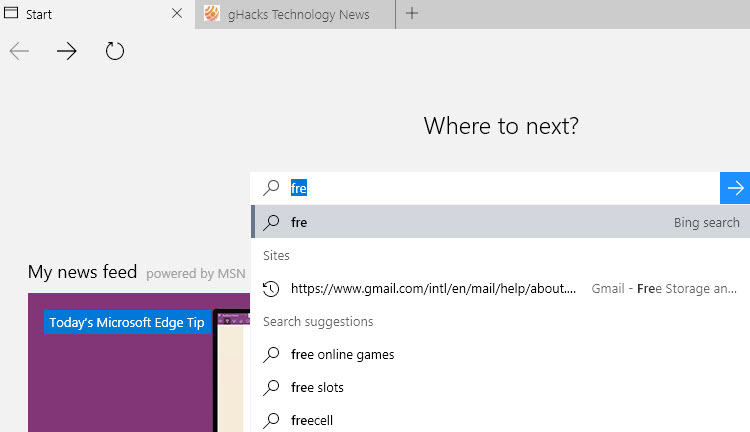Image resolution: width=750 pixels, height=432 pixels.
Task: Submit search with blue arrow button
Action: [x=735, y=188]
